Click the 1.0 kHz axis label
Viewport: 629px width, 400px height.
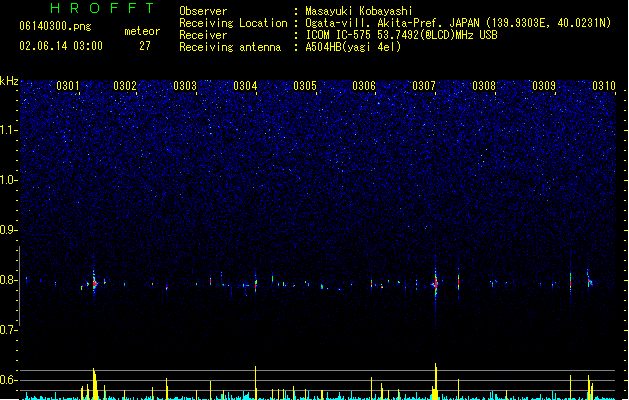tap(8, 180)
